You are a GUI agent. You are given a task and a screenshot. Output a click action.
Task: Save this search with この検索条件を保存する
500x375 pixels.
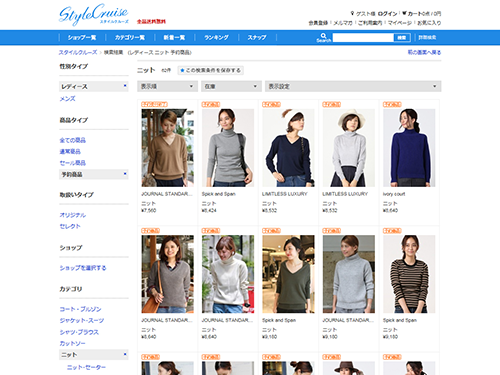pyautogui.click(x=210, y=70)
